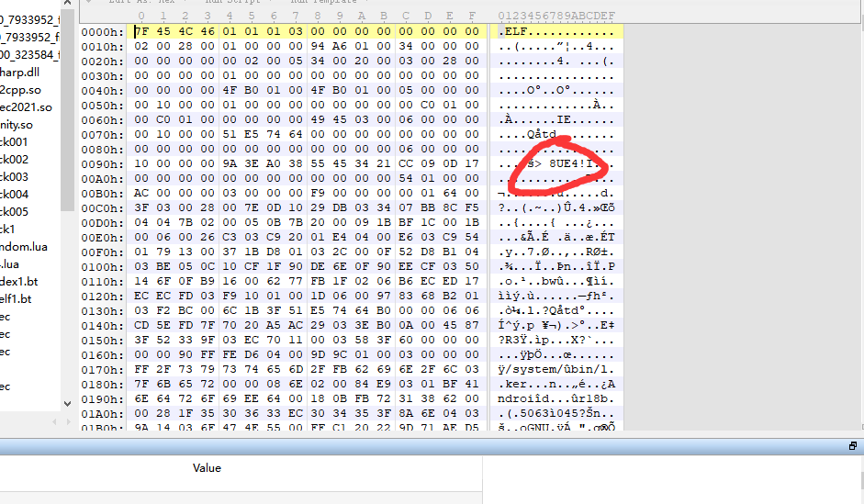
Task: Click the ÿ/system/ûbin/l. ASCII text
Action: pyautogui.click(x=556, y=369)
